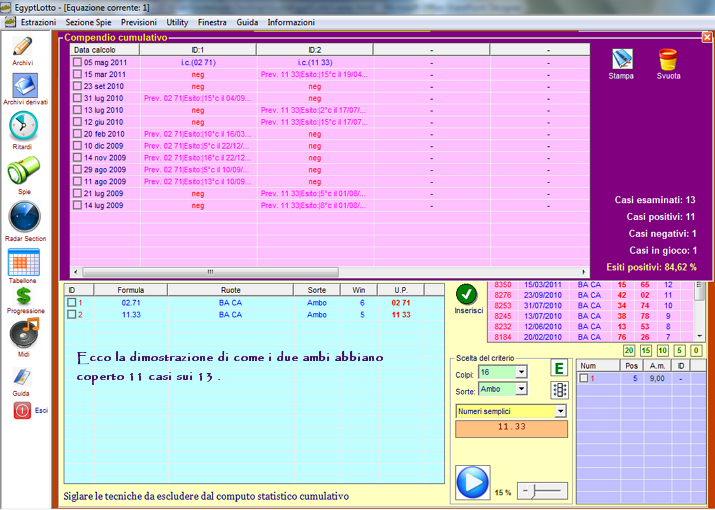This screenshot has height=510, width=715.
Task: Open the Ritardi clock icon
Action: coord(22,128)
